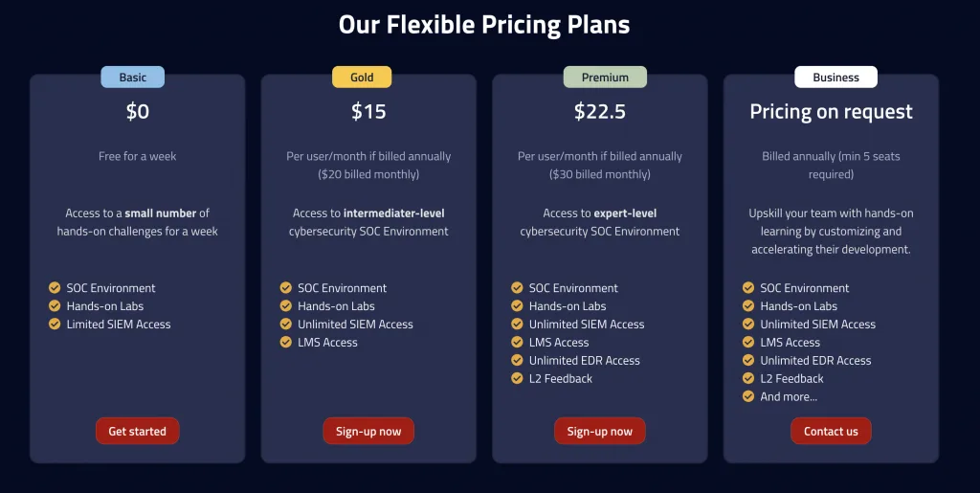Click the $22.5 Premium price
The width and height of the screenshot is (980, 493).
coord(600,112)
